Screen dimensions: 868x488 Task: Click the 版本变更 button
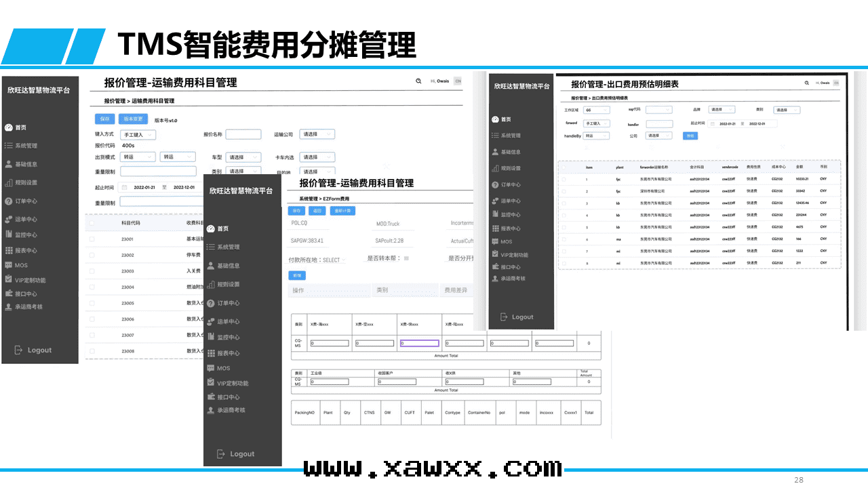(133, 119)
